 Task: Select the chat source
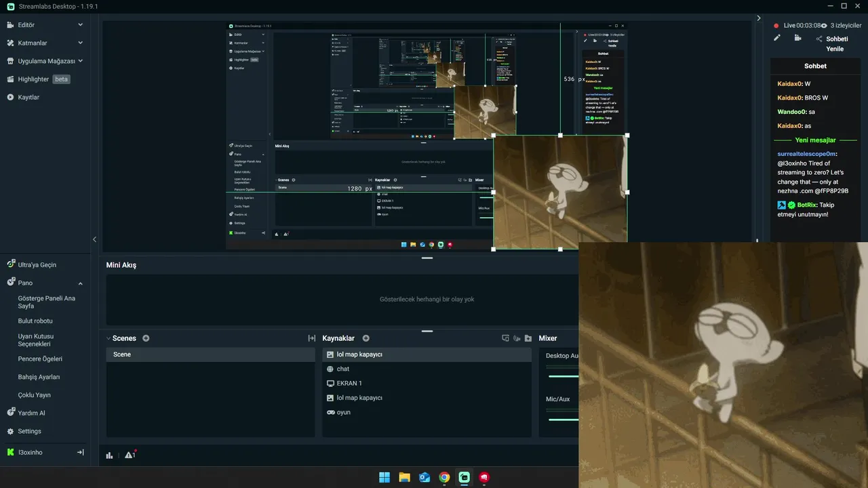click(x=427, y=369)
